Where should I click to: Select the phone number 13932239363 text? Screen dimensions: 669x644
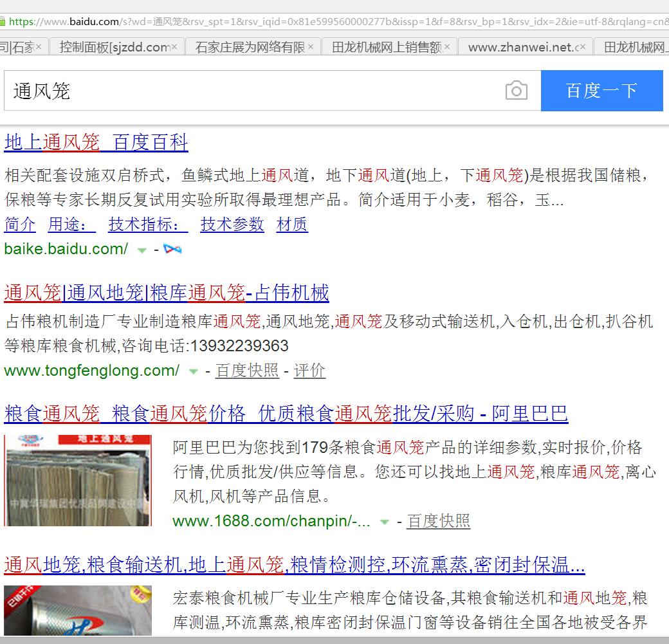(239, 345)
